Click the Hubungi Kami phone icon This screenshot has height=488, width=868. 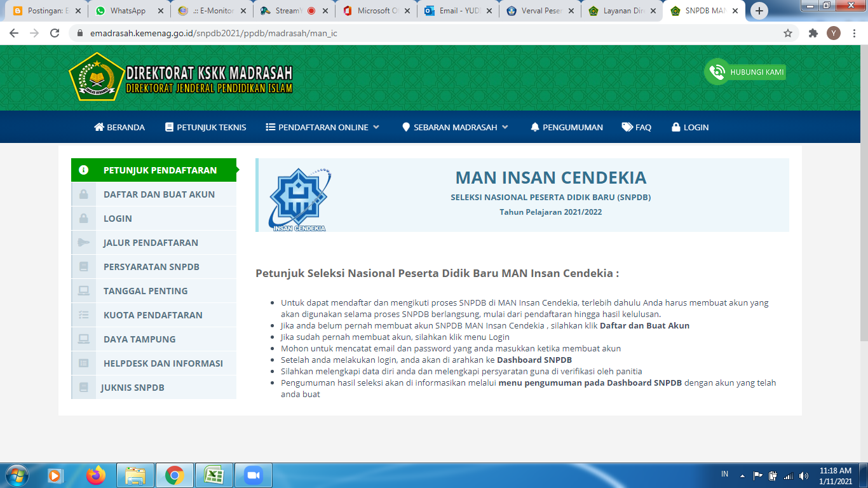pyautogui.click(x=717, y=72)
